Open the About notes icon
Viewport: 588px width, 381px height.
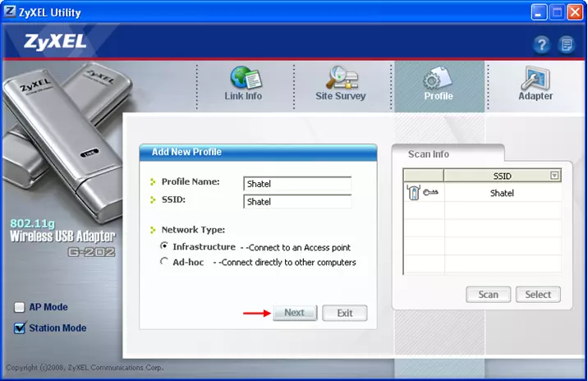(x=567, y=45)
